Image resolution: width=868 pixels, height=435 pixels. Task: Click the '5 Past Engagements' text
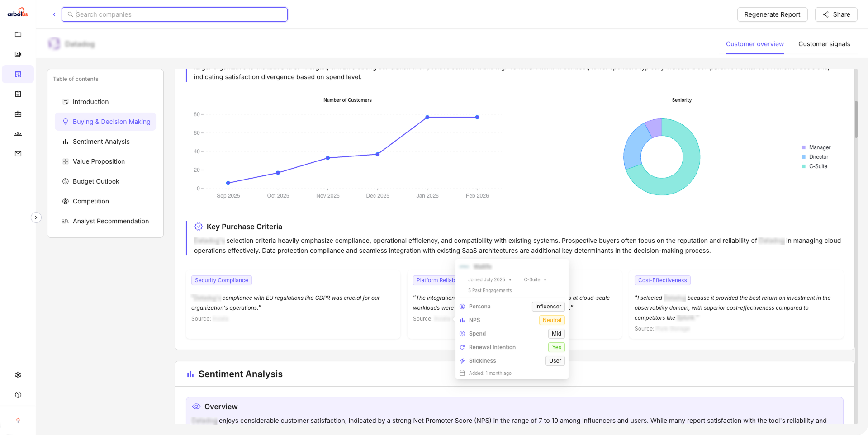[490, 291]
